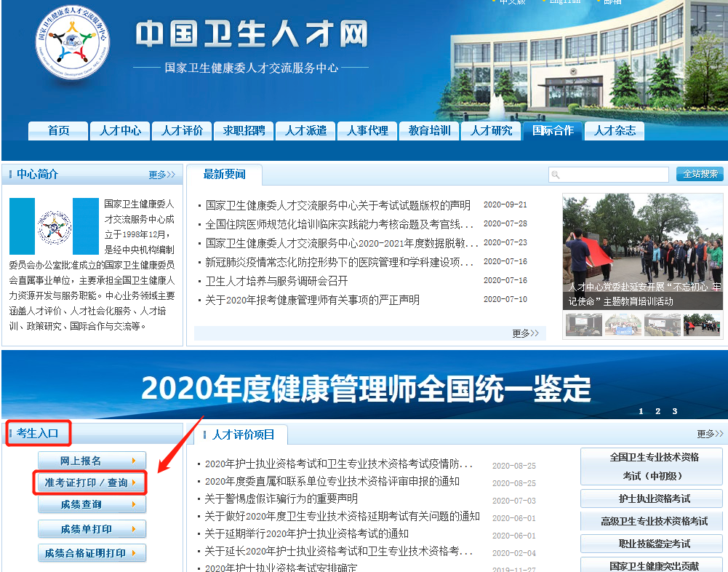728x572 pixels.
Task: Click 成绩查询 button
Action: click(x=91, y=504)
